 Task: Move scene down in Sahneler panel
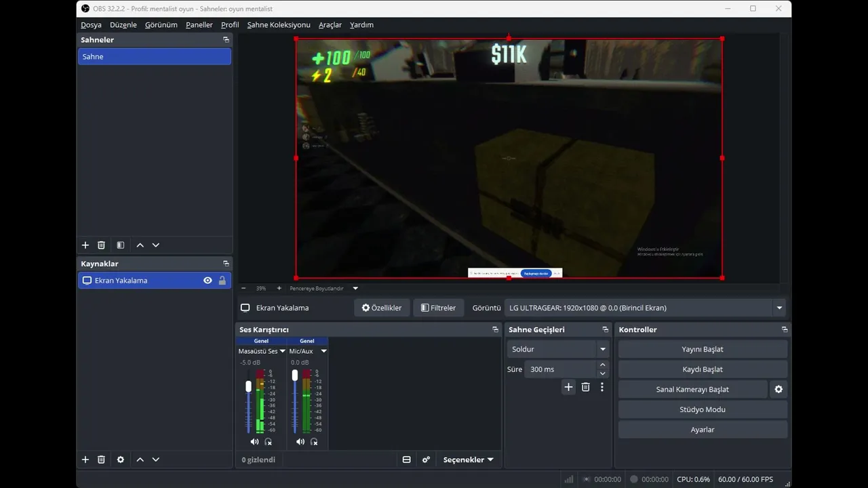(156, 245)
